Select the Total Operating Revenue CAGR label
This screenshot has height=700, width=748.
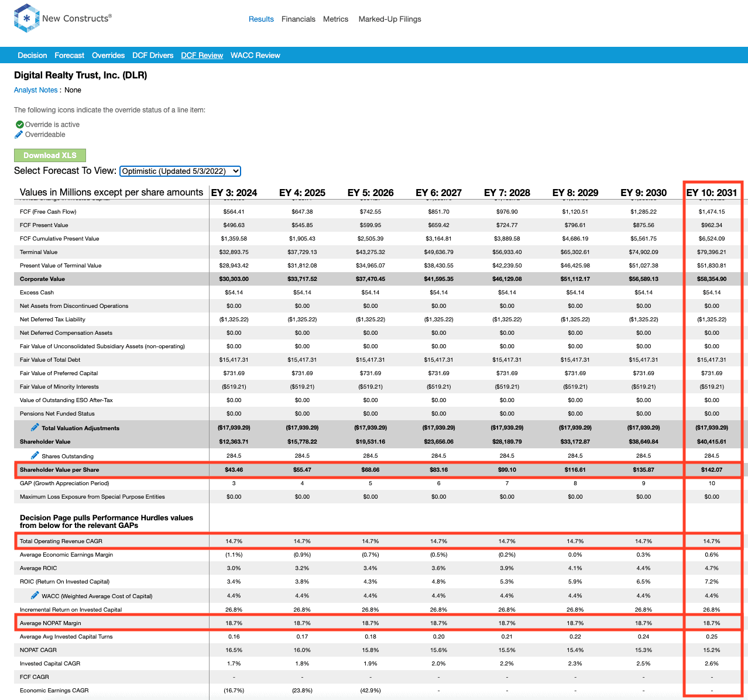(x=61, y=541)
